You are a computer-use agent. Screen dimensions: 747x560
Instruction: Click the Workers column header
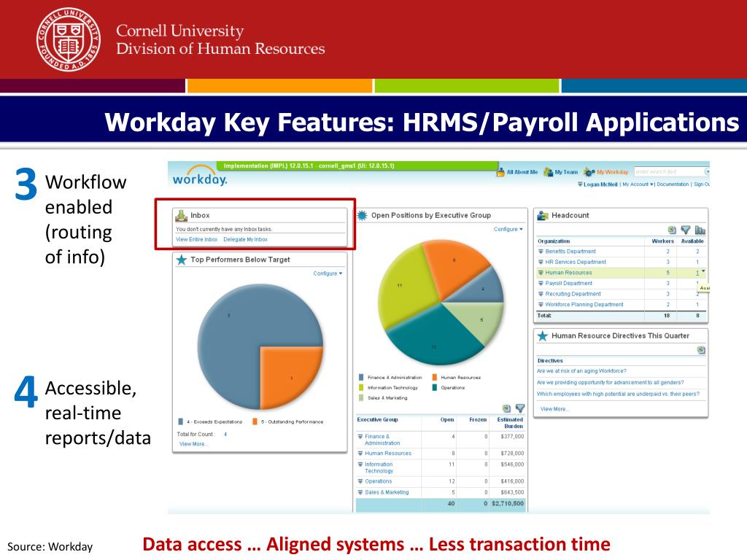click(x=662, y=241)
